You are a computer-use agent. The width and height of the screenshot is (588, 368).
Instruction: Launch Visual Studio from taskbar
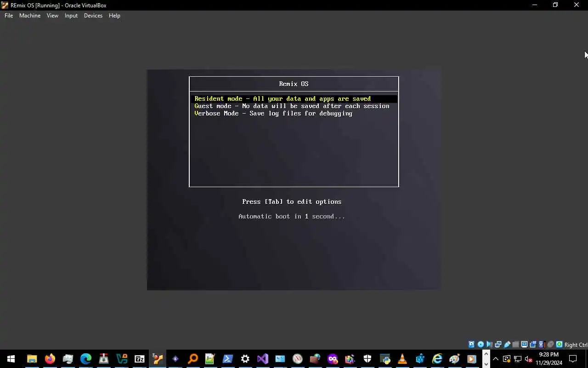tap(263, 359)
